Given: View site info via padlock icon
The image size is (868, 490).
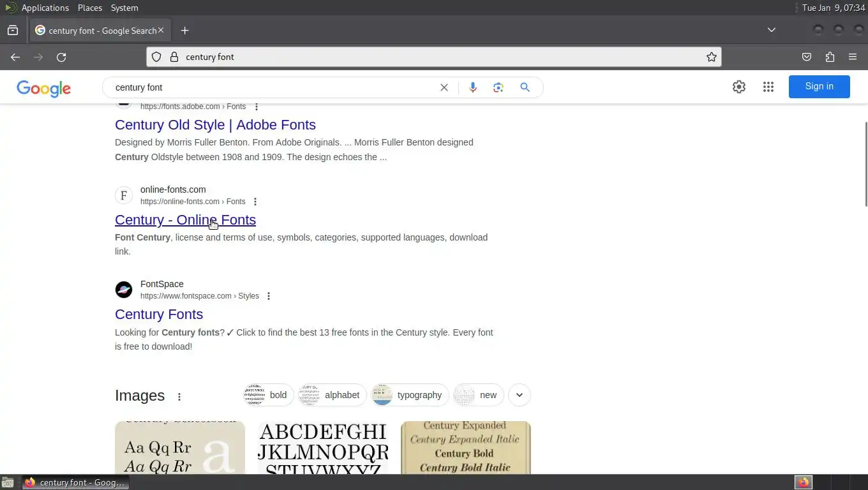Looking at the screenshot, I should [x=174, y=57].
